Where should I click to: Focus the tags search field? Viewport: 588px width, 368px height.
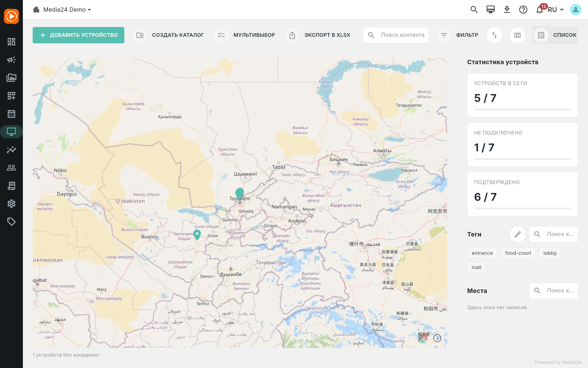(x=553, y=234)
